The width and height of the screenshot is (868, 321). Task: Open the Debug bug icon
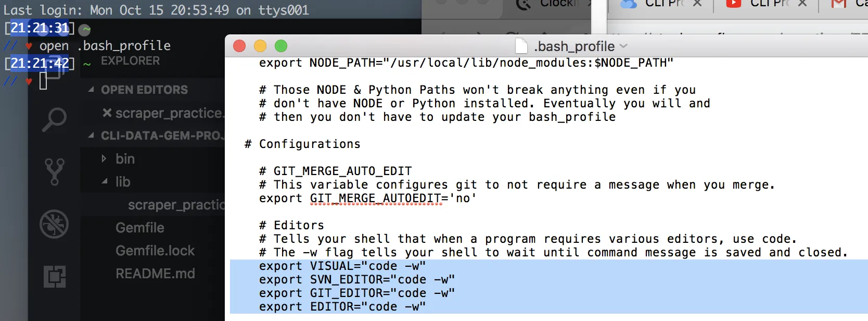tap(54, 224)
